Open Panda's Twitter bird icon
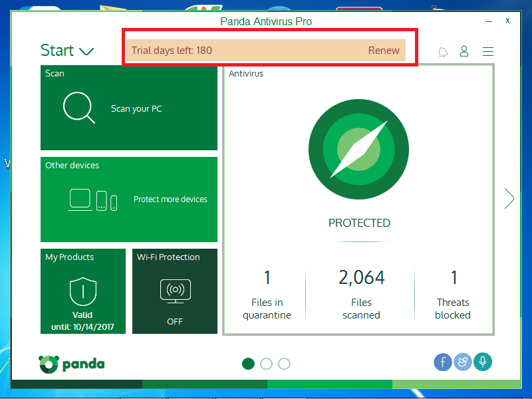The height and width of the screenshot is (399, 532). (x=463, y=362)
